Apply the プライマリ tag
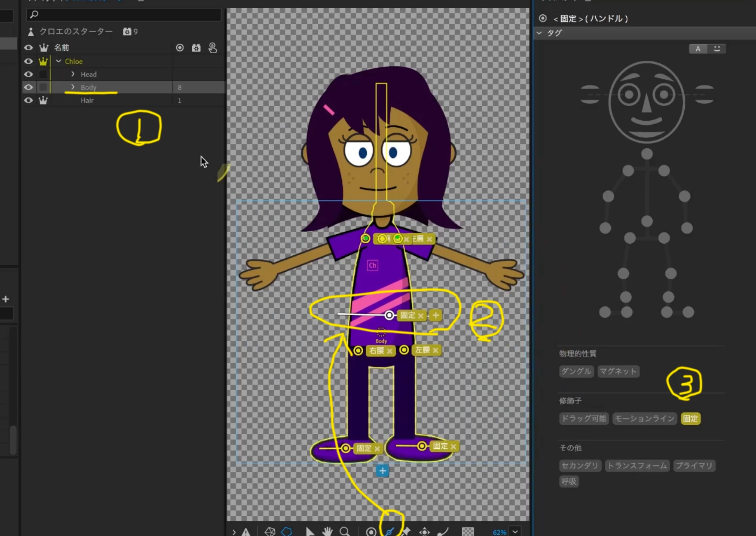Viewport: 756px width, 536px height. tap(694, 466)
